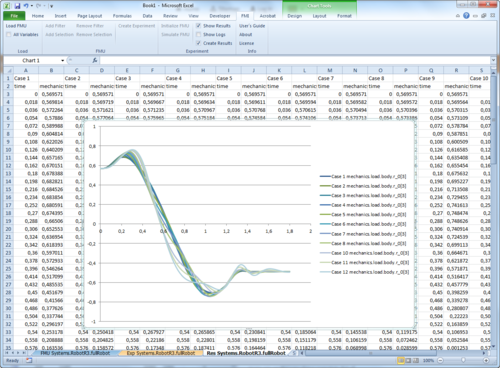Open the User's Guide
Screen dimensions: 500x368
tap(252, 26)
